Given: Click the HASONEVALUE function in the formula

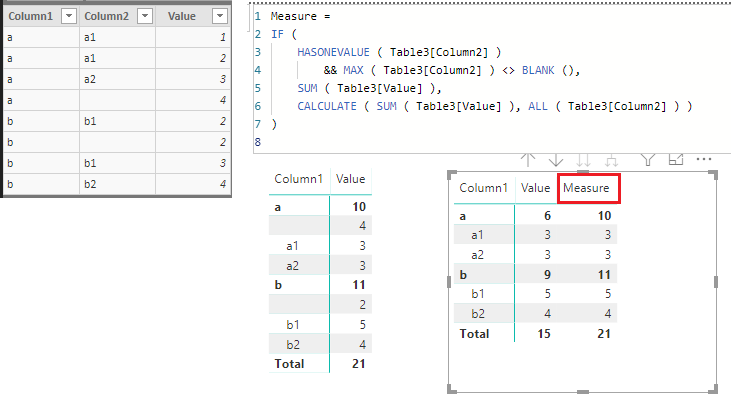Looking at the screenshot, I should pyautogui.click(x=333, y=52).
